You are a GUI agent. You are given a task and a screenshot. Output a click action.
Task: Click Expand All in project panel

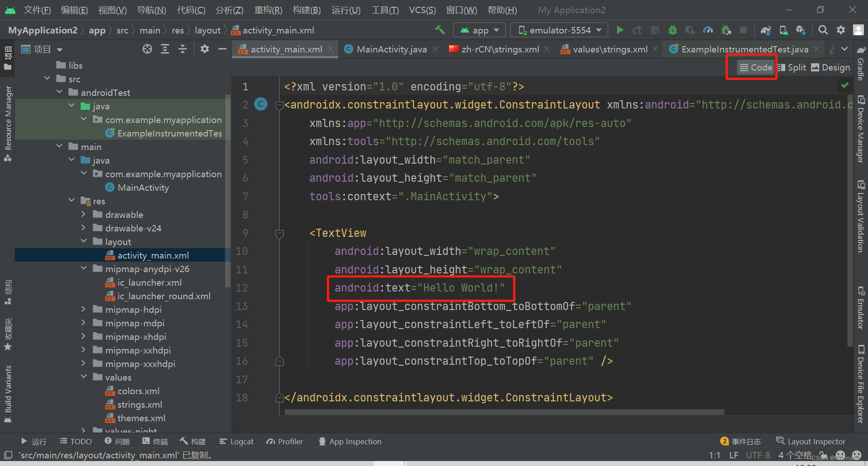[165, 49]
